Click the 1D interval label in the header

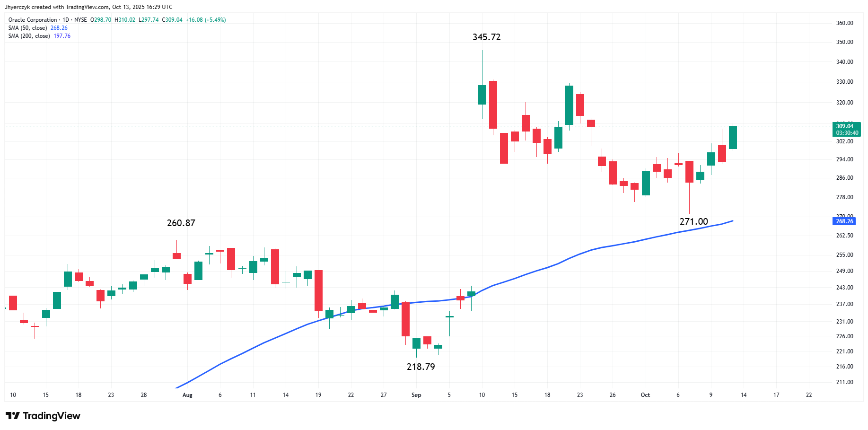pyautogui.click(x=66, y=20)
